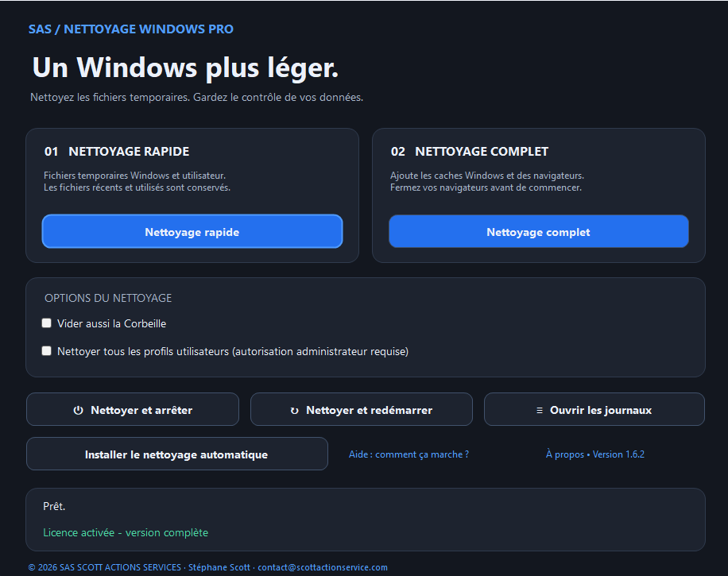Click 'OPTIONS DU NETTOYAGE' section label
728x576 pixels.
click(108, 298)
